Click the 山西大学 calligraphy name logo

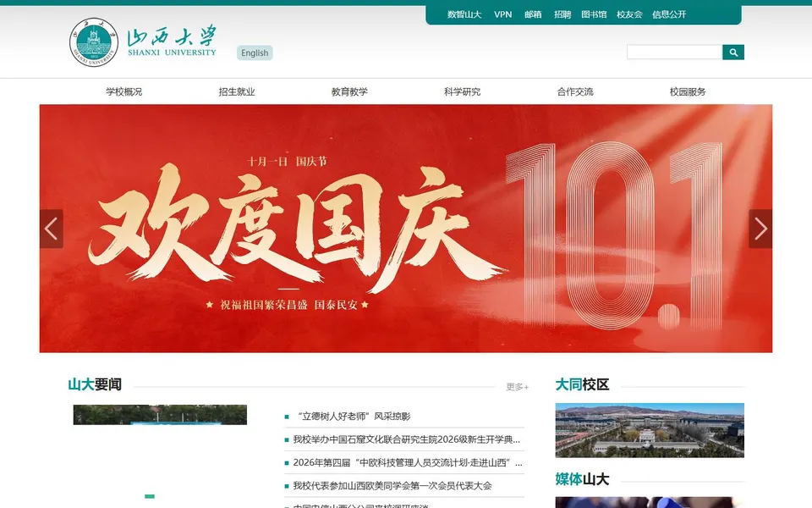[172, 41]
